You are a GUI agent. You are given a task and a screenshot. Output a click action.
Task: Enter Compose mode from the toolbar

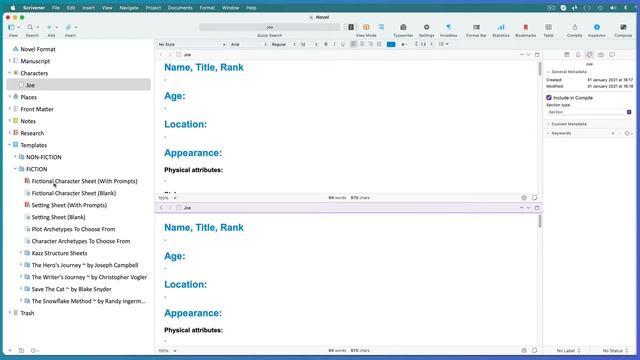tap(623, 27)
